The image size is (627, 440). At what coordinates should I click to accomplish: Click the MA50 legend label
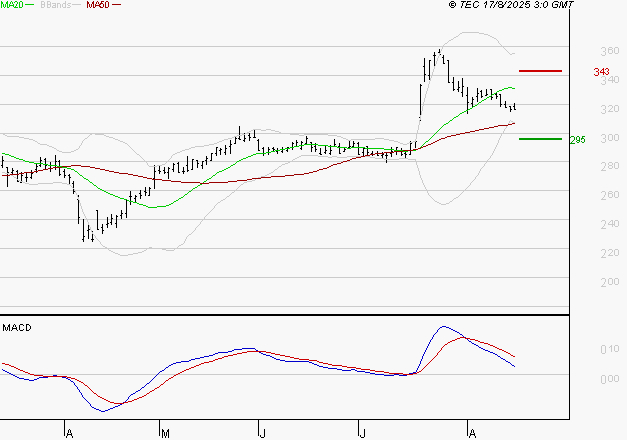point(98,5)
